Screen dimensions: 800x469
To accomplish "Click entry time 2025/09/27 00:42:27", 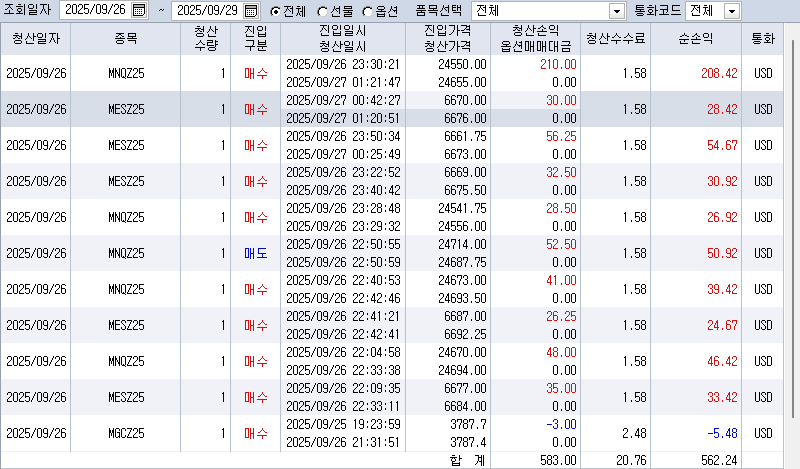I will [x=343, y=100].
